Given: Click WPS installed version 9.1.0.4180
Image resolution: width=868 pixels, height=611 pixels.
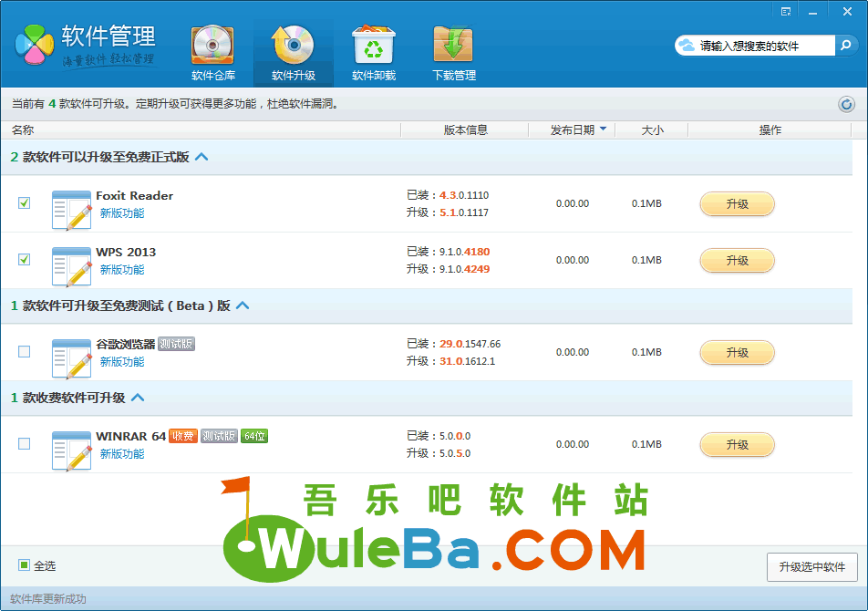Looking at the screenshot, I should pyautogui.click(x=464, y=252).
